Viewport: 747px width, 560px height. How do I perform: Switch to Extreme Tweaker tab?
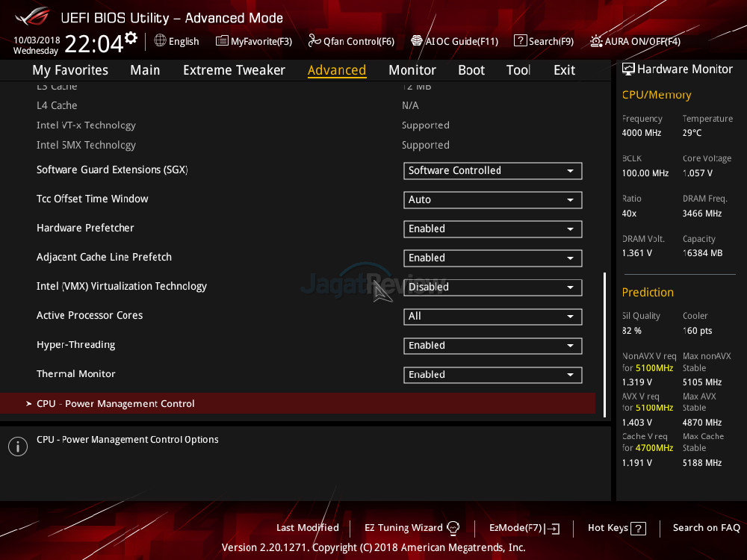point(234,70)
